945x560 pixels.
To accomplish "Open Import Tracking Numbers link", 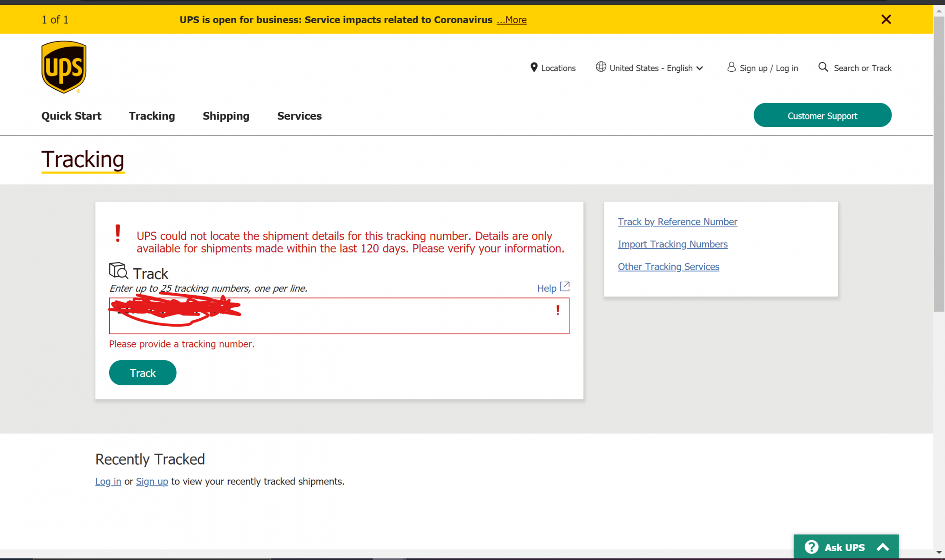I will tap(672, 244).
